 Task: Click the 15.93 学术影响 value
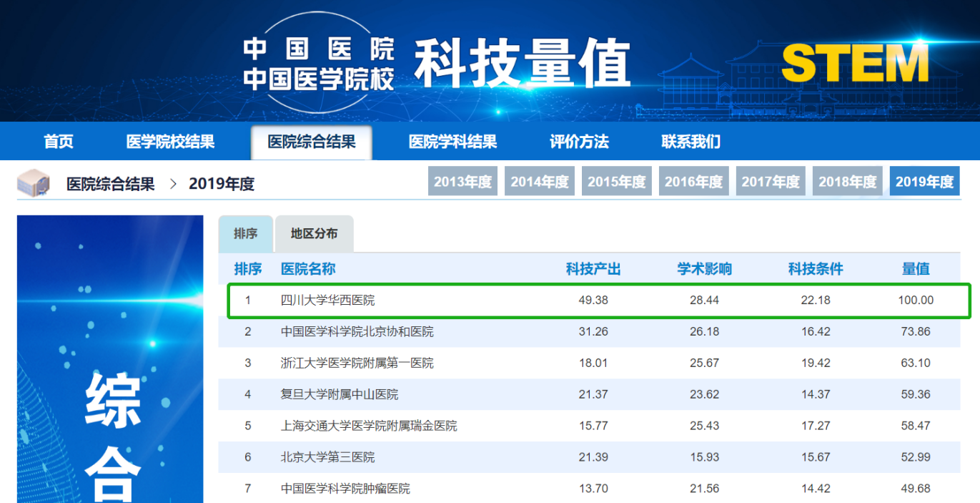click(705, 457)
